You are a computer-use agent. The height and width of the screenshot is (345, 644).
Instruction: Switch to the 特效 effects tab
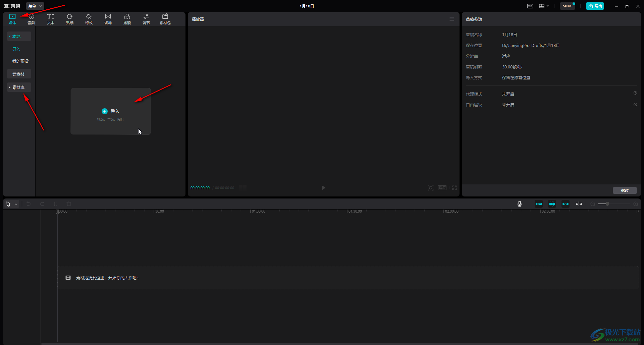[x=89, y=19]
